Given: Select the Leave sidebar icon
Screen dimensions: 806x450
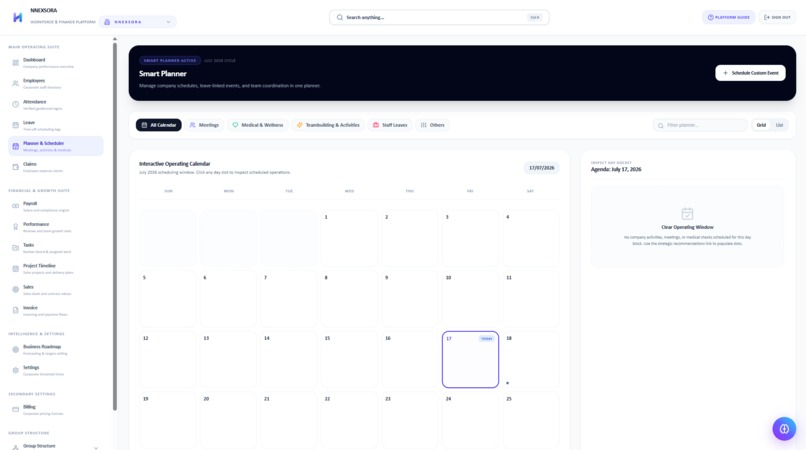Looking at the screenshot, I should (x=15, y=125).
